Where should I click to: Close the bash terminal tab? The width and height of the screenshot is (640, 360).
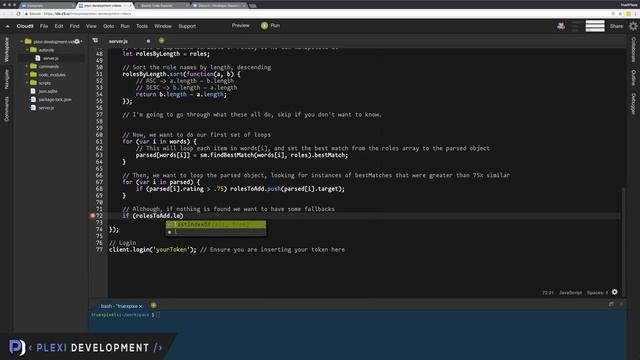pos(140,306)
